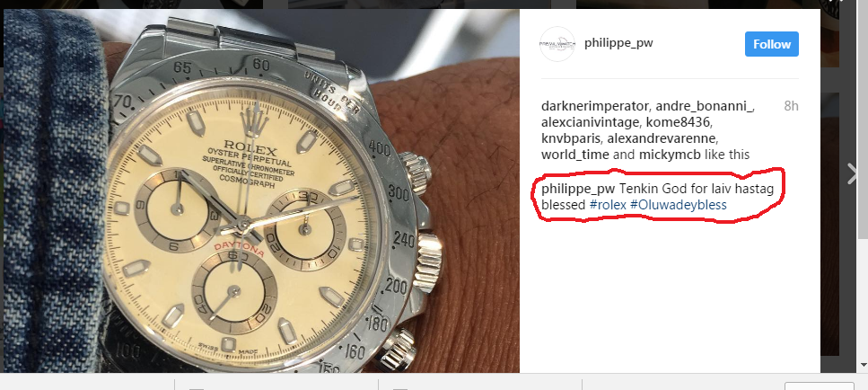
Task: Open the #Oluwadeybless hashtag
Action: pos(678,204)
